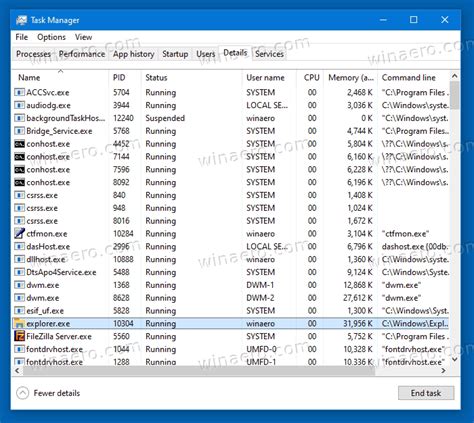Screen dimensions: 474x423
Task: Select the DtsApo4Service.exe name text
Action: point(61,272)
